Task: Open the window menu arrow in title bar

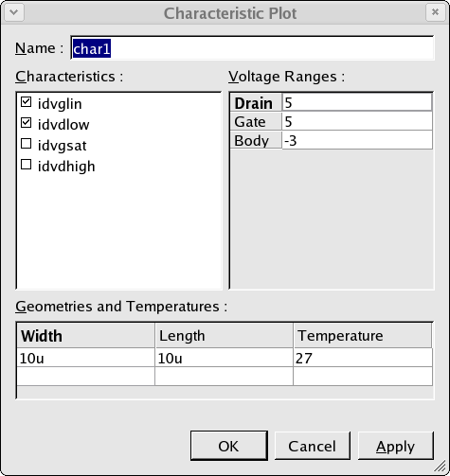Action: [x=14, y=12]
